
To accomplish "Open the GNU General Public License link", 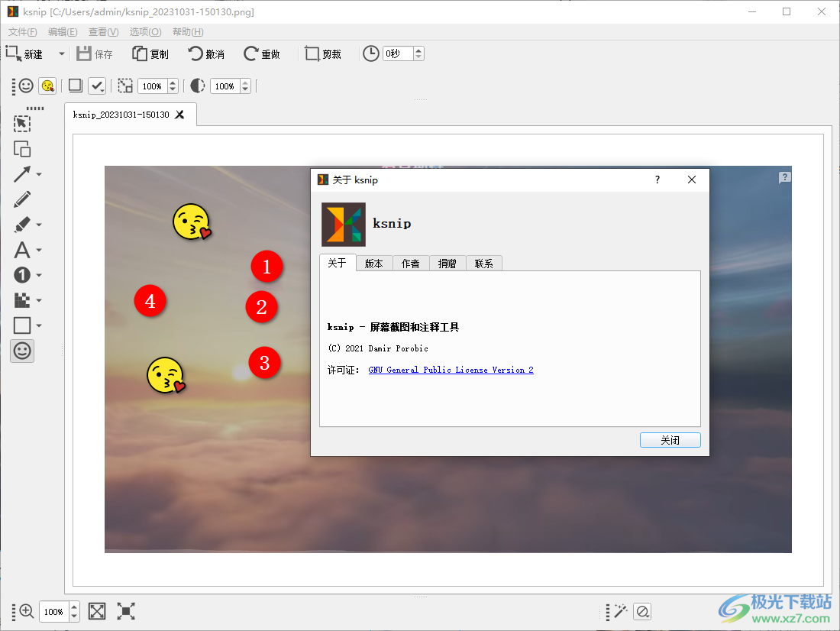I will 451,370.
